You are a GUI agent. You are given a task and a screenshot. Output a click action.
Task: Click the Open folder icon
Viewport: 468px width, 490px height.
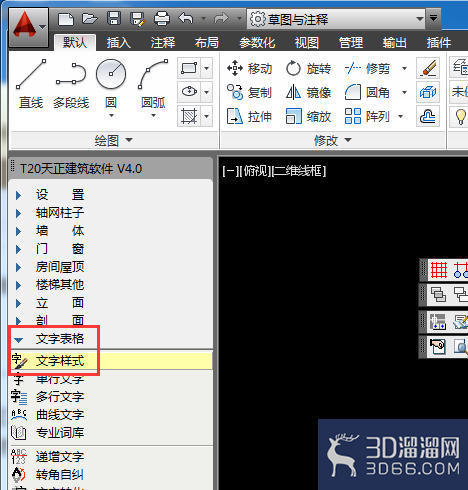(89, 18)
